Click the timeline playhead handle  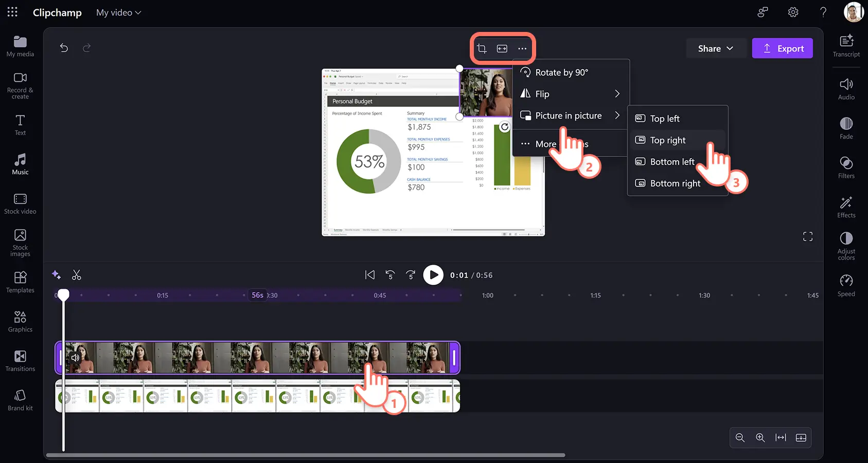pyautogui.click(x=63, y=295)
